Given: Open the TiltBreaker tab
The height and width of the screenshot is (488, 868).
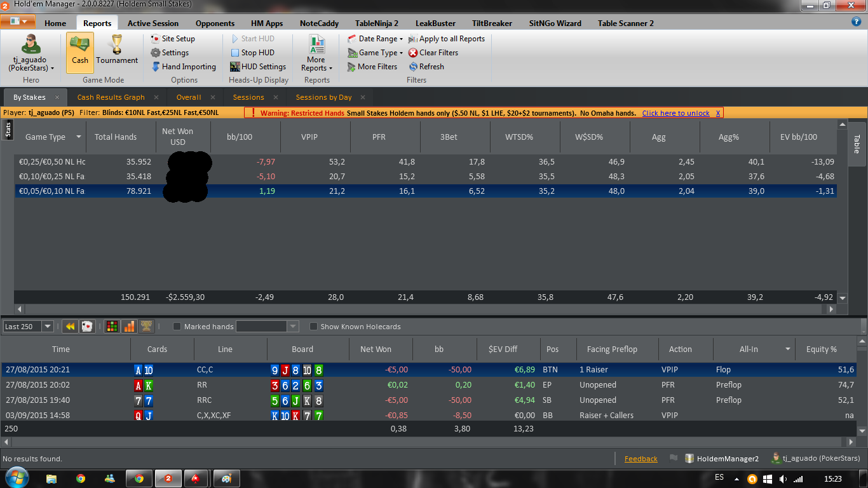Looking at the screenshot, I should (492, 23).
